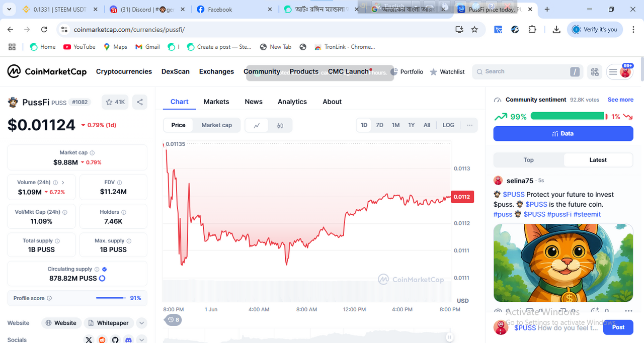Click the Profile score info icon
The width and height of the screenshot is (644, 343).
point(49,298)
